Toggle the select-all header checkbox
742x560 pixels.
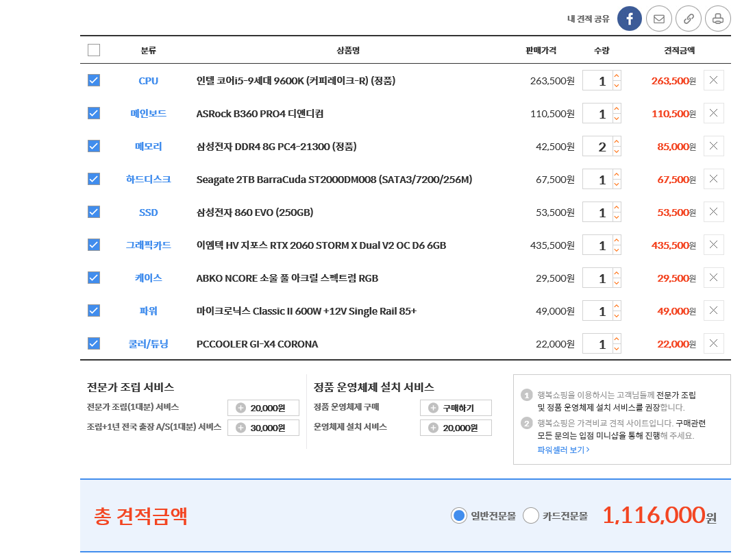(x=94, y=50)
